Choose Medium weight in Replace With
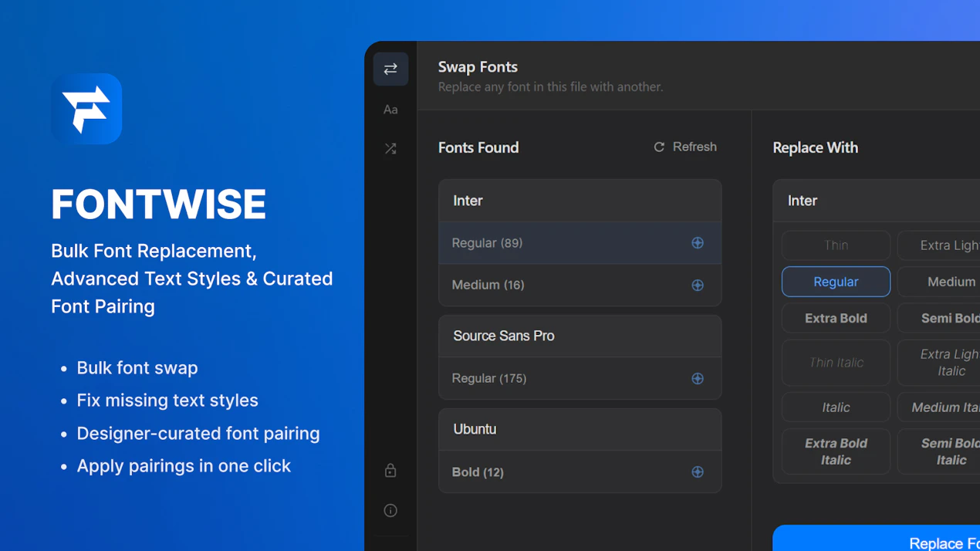 tap(938, 282)
